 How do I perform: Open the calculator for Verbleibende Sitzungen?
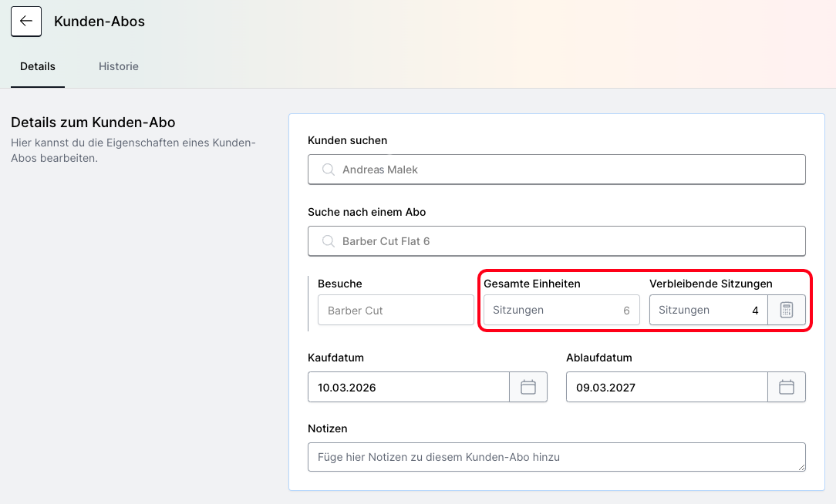(786, 310)
